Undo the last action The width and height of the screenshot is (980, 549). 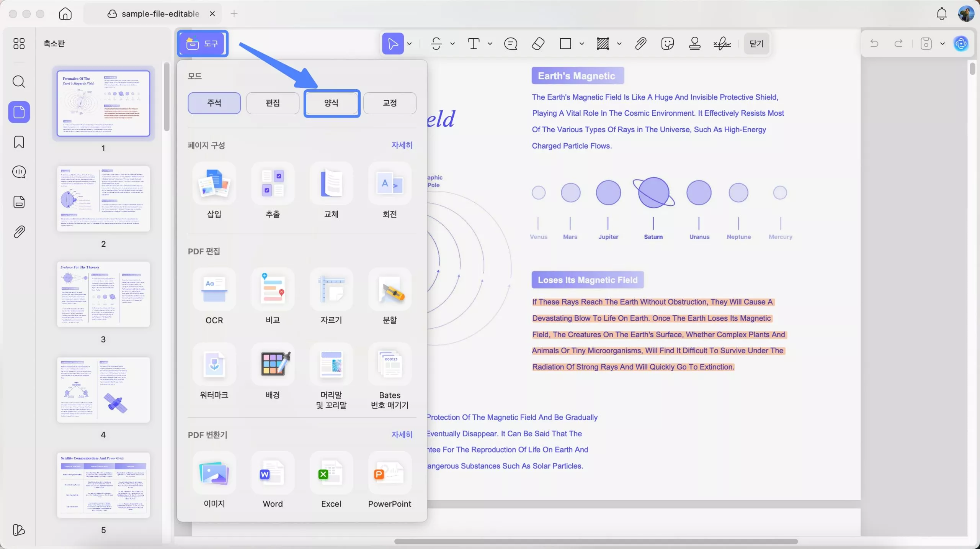[x=874, y=44]
